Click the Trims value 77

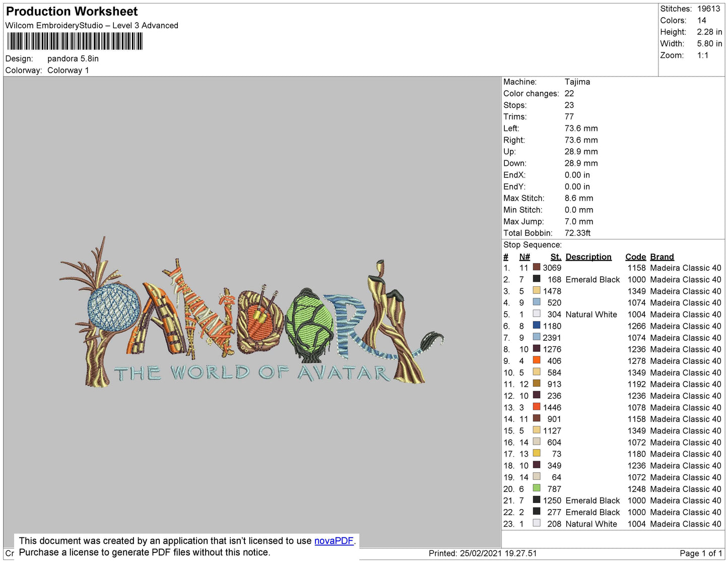(569, 116)
